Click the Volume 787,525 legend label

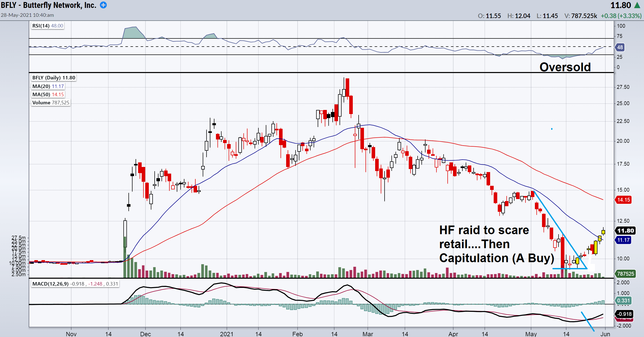(51, 103)
